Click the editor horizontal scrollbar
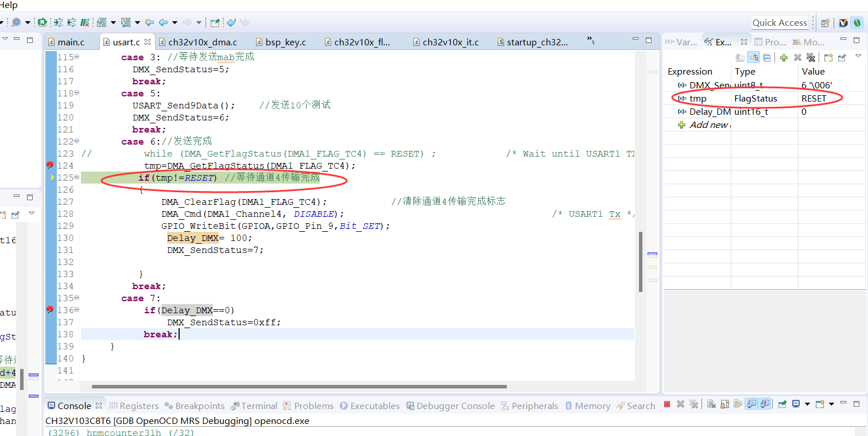 pyautogui.click(x=299, y=387)
